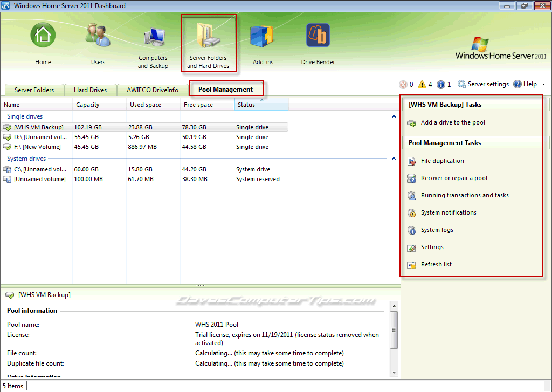552x392 pixels.
Task: Select the Pool Management tab
Action: click(226, 89)
